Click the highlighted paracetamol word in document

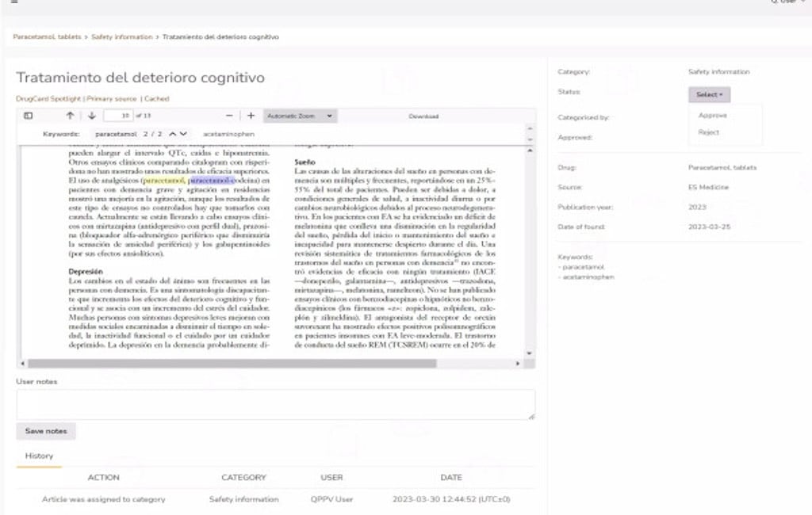click(163, 181)
